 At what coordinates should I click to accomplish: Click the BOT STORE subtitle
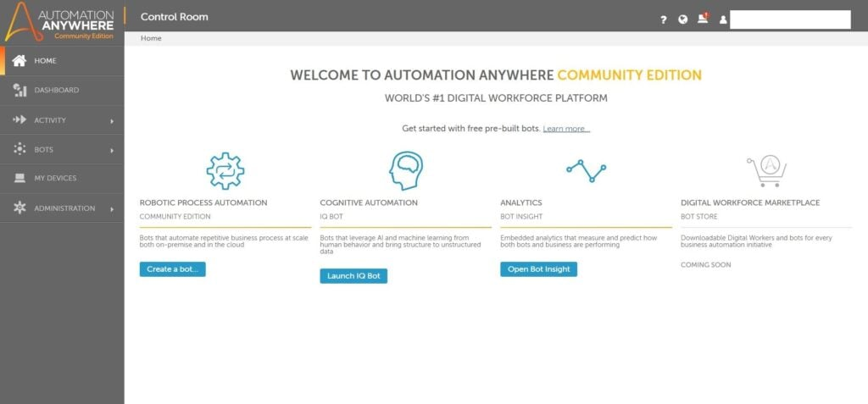point(699,216)
